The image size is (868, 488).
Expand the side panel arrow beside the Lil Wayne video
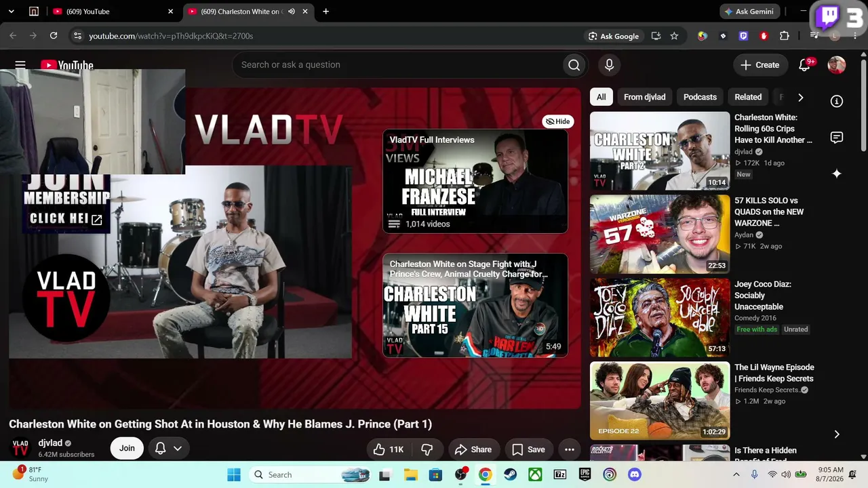[x=837, y=434]
